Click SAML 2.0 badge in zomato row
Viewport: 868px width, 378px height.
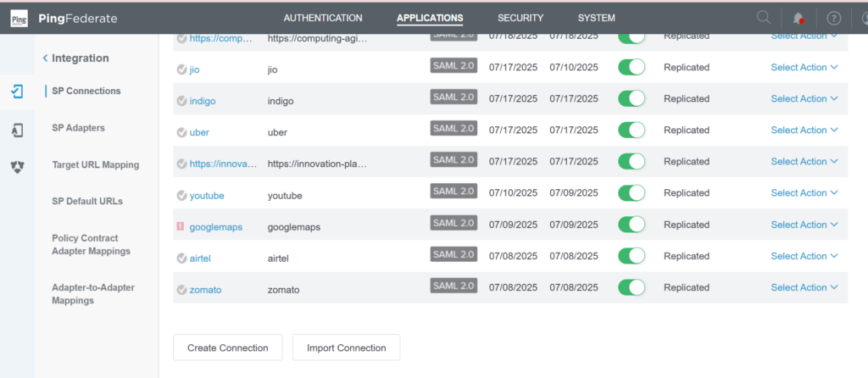tap(453, 286)
